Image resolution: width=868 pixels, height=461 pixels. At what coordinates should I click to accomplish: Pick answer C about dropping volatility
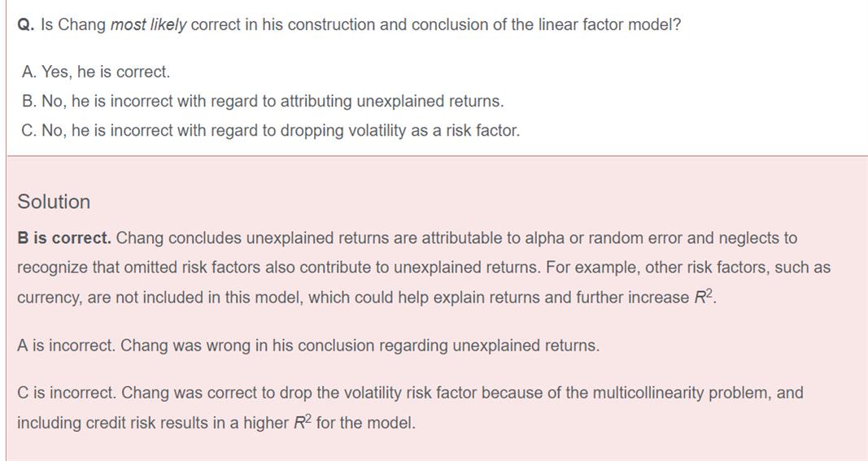click(x=271, y=131)
